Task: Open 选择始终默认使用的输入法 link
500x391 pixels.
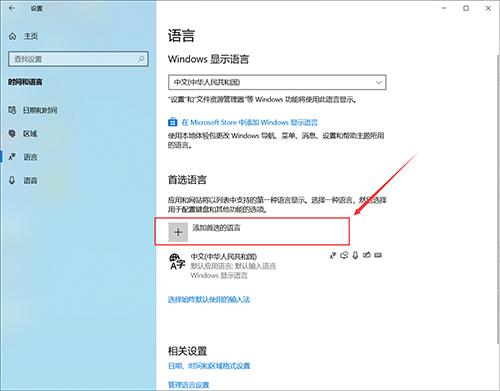Action: click(x=209, y=299)
